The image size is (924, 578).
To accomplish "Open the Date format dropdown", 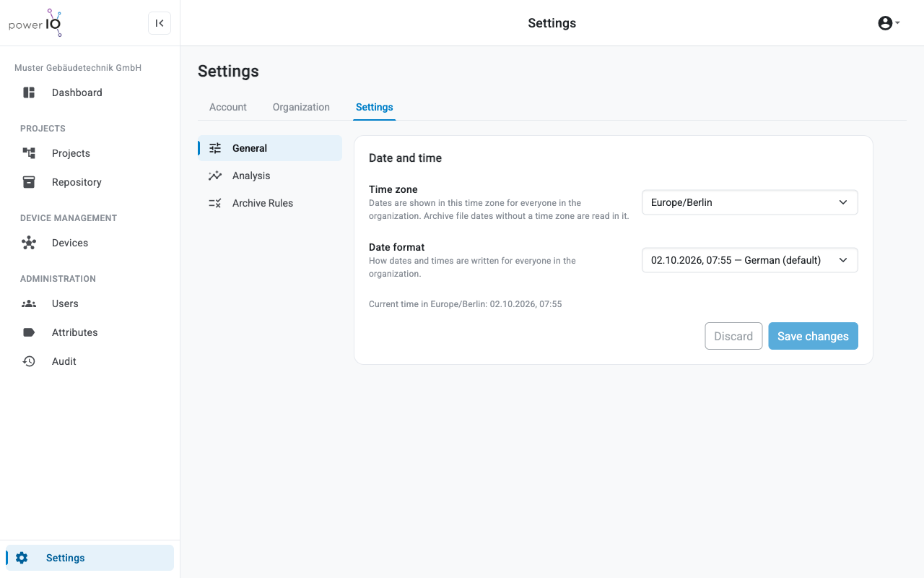I will [x=750, y=260].
